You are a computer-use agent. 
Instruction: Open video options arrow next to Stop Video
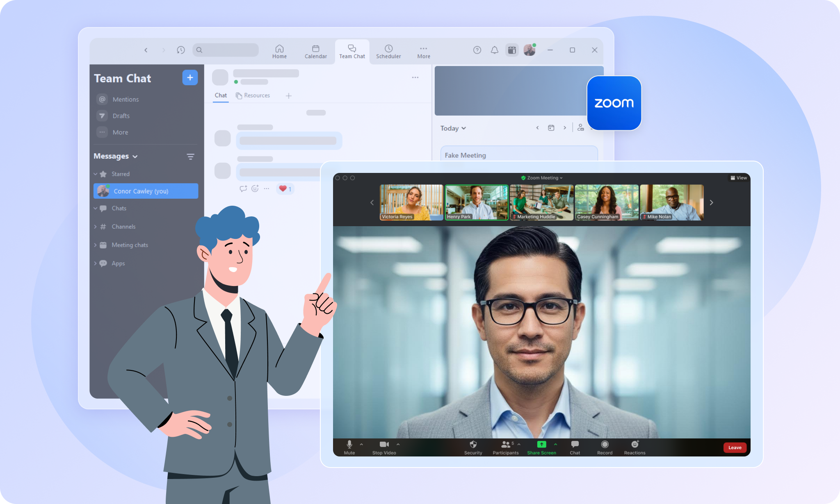click(x=398, y=444)
